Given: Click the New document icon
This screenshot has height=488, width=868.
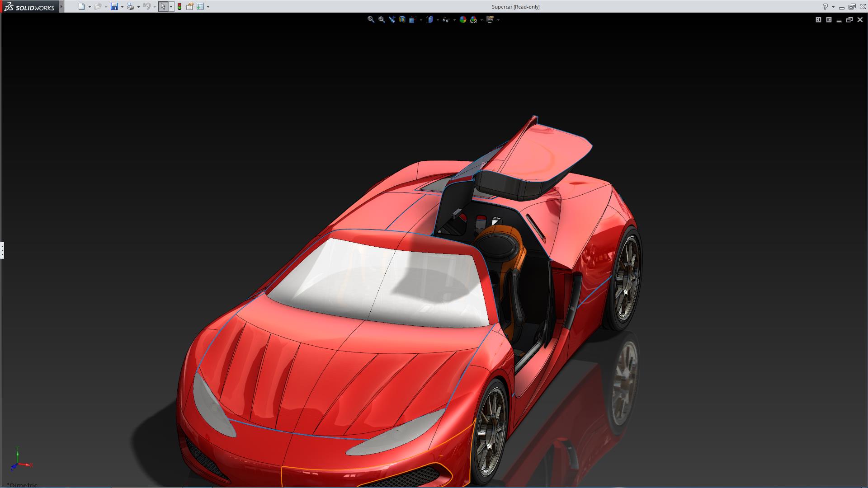Looking at the screenshot, I should 81,6.
